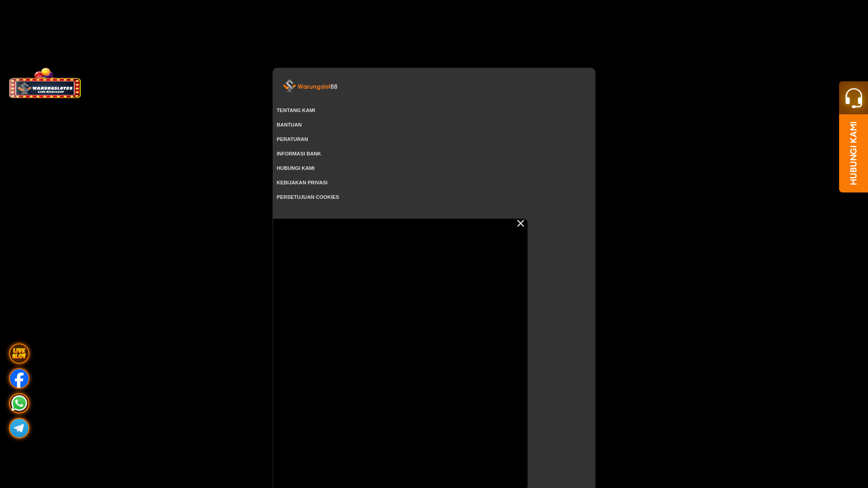Click the Warungslot88 wordmark in the panel
This screenshot has width=868, height=488.
tap(317, 86)
